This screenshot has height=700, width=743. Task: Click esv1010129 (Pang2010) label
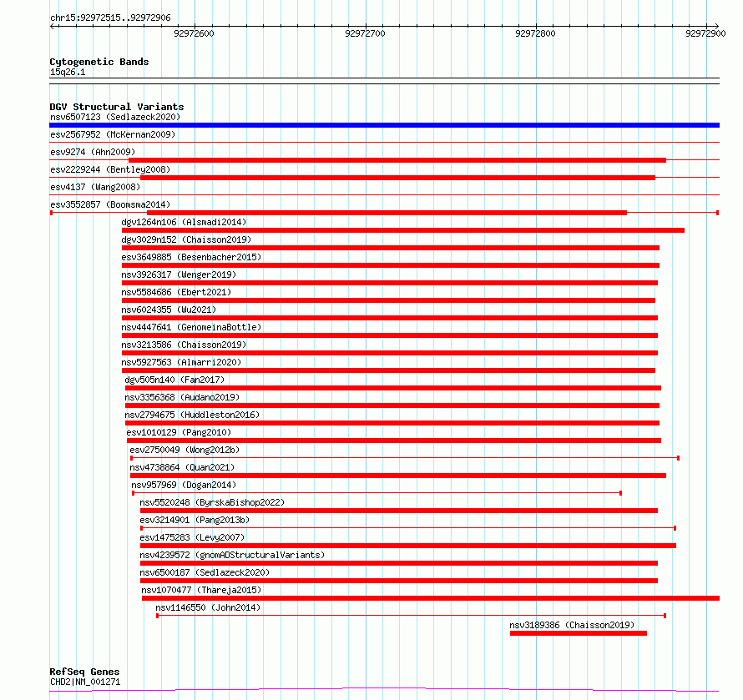[179, 432]
